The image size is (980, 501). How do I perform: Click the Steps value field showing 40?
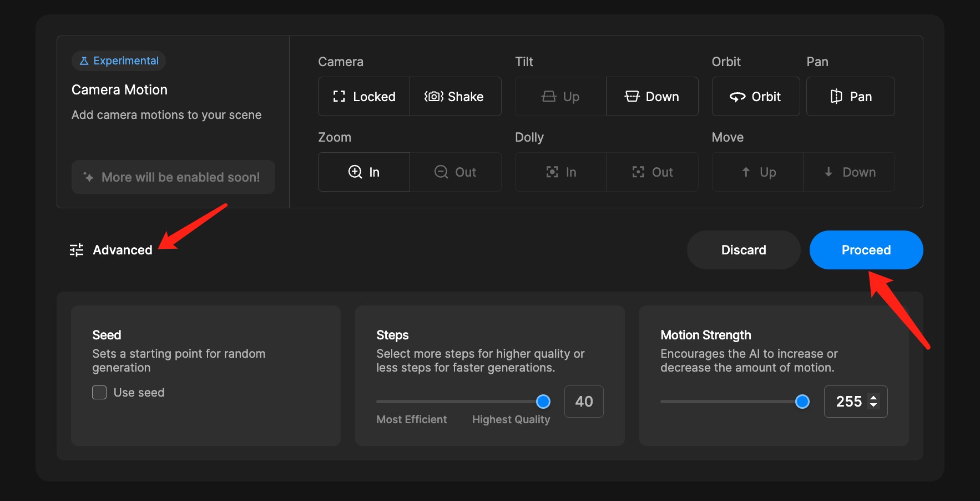pyautogui.click(x=584, y=402)
